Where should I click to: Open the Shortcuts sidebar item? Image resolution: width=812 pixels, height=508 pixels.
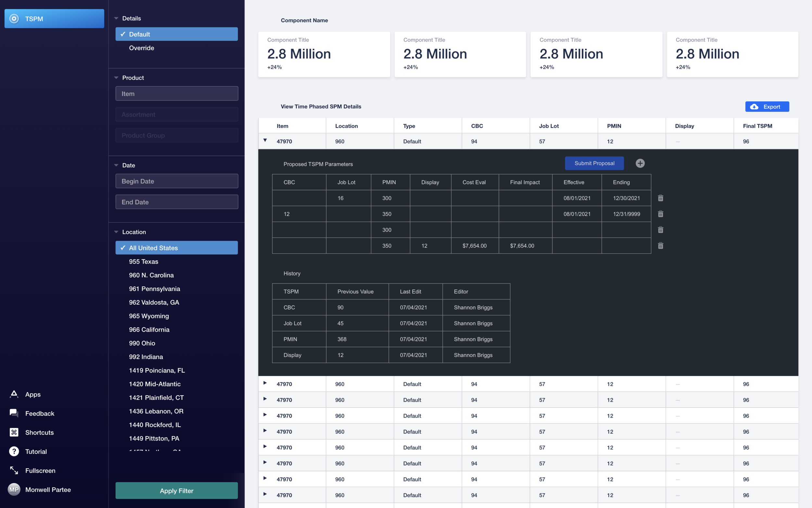39,432
